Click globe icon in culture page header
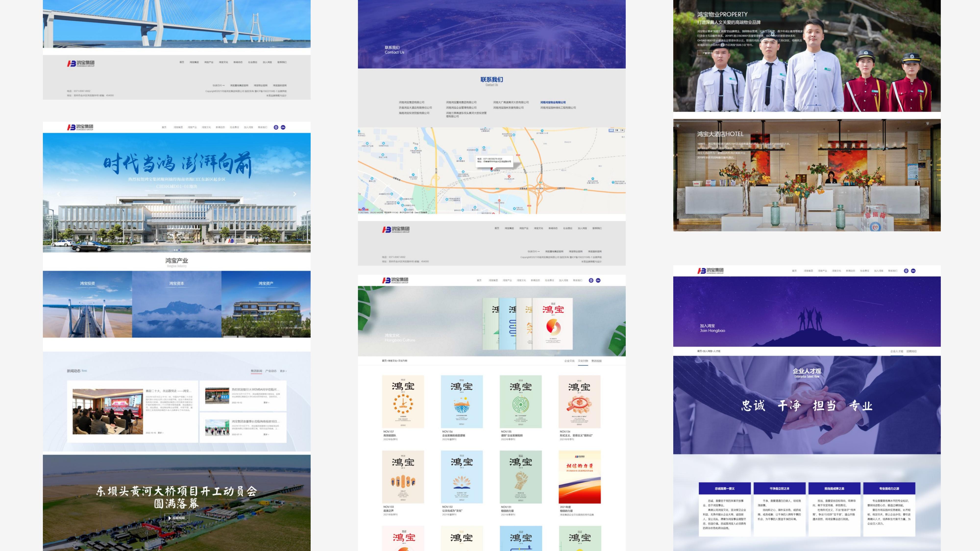980x551 pixels. click(x=591, y=280)
